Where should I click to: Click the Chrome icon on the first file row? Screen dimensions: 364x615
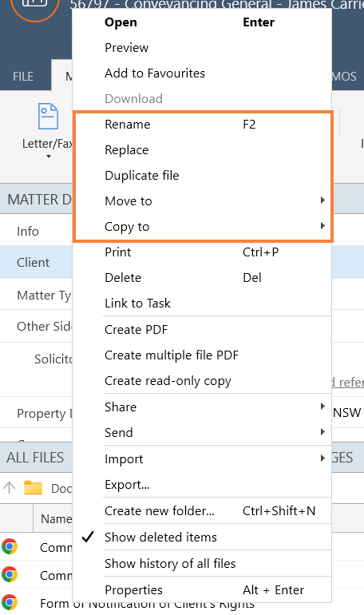pos(10,546)
